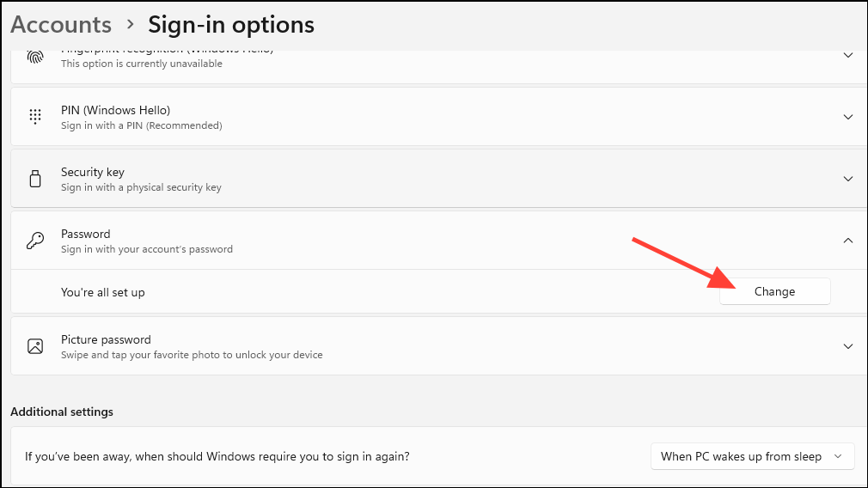The width and height of the screenshot is (868, 488).
Task: Click the Additional settings heading
Action: click(x=62, y=412)
